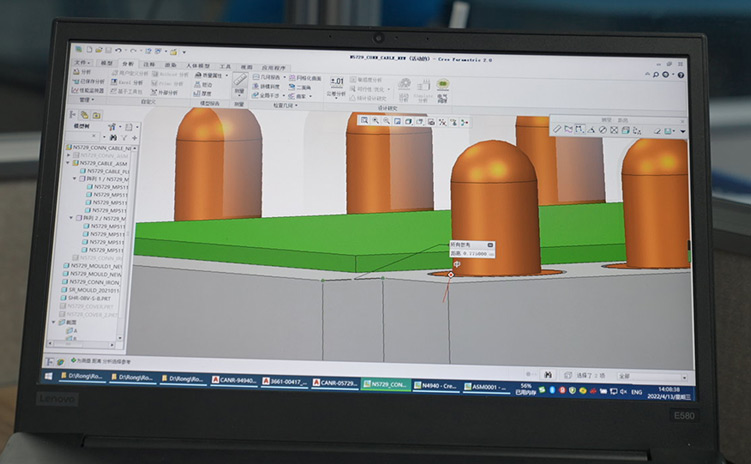The height and width of the screenshot is (464, 751).
Task: Open the model tree settings dropdown
Action: click(x=113, y=127)
